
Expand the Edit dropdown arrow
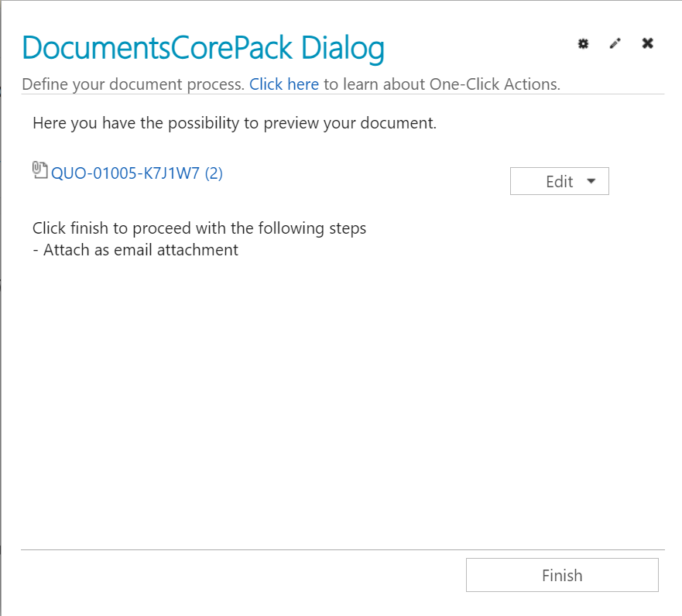pyautogui.click(x=591, y=181)
